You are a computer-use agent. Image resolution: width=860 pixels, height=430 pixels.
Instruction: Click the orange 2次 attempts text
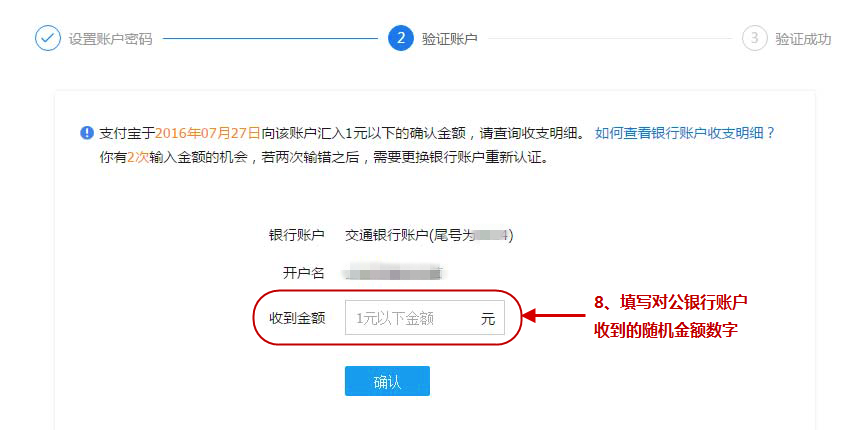[x=138, y=159]
